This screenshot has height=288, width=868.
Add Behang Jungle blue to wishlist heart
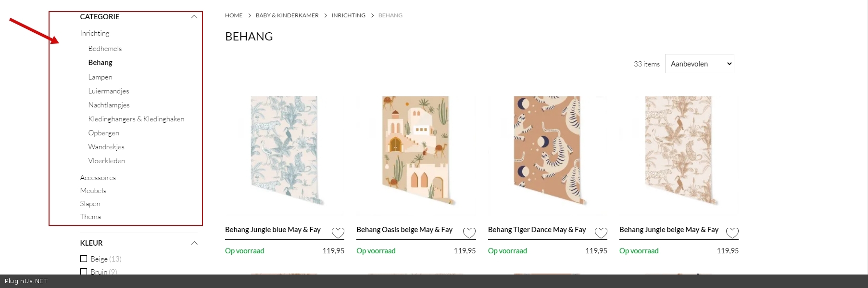(x=338, y=233)
